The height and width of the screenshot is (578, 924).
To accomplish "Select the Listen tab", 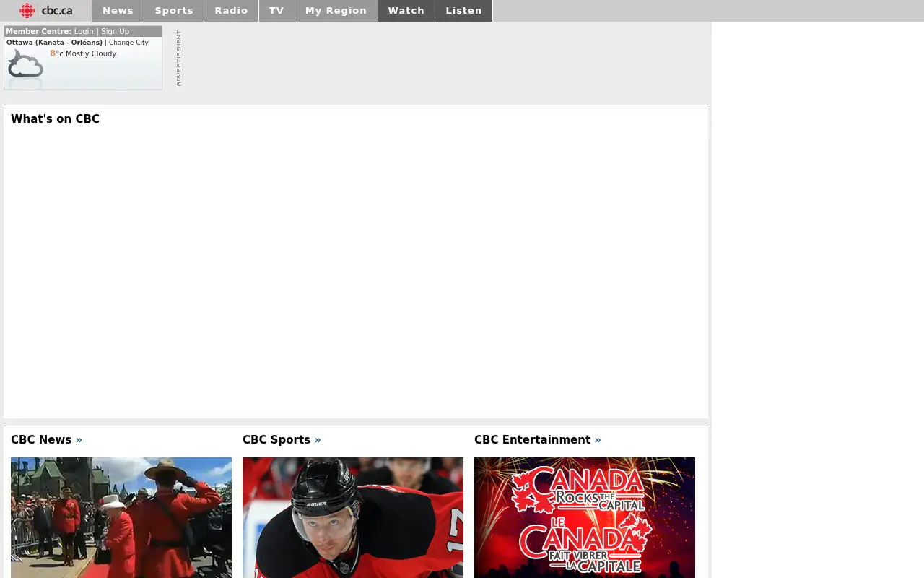I will [463, 11].
